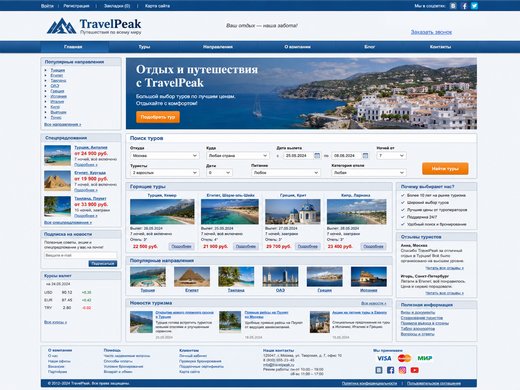
Task: Click Подробнее for the 22 500 руб. tour
Action: pos(181,246)
